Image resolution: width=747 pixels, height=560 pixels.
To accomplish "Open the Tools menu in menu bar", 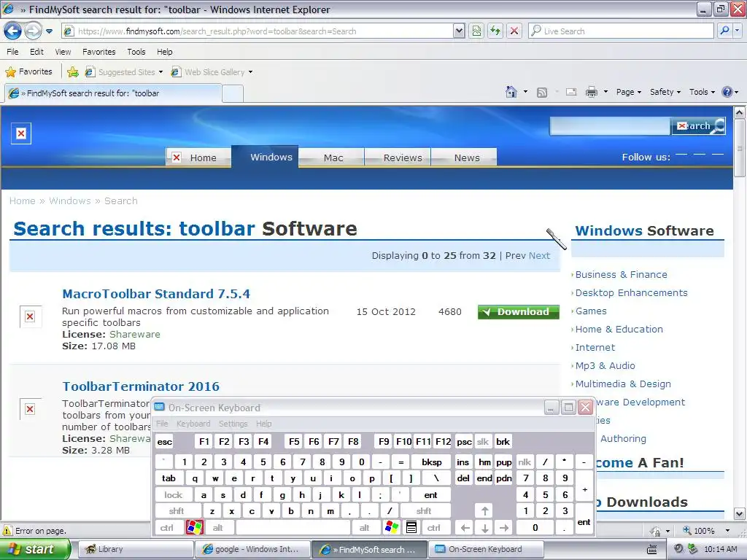I will 136,52.
